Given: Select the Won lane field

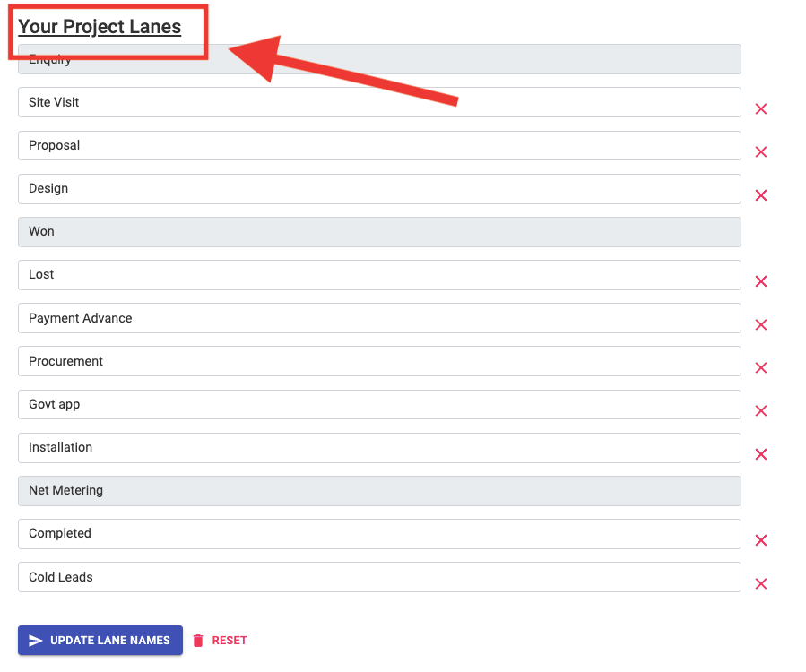Looking at the screenshot, I should [x=379, y=231].
